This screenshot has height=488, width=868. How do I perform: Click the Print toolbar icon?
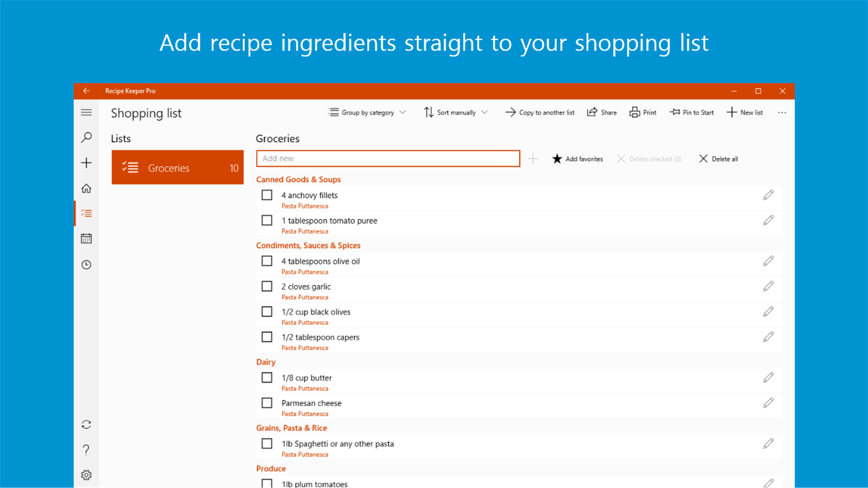click(x=643, y=113)
